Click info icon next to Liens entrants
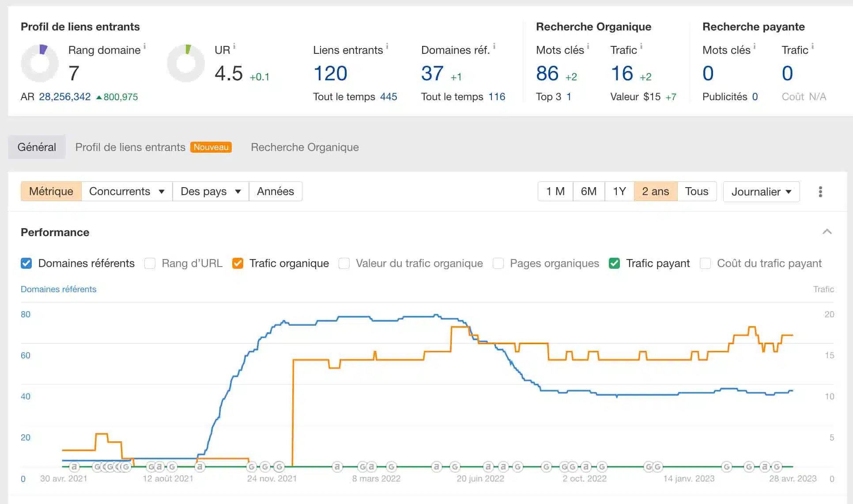 click(387, 46)
